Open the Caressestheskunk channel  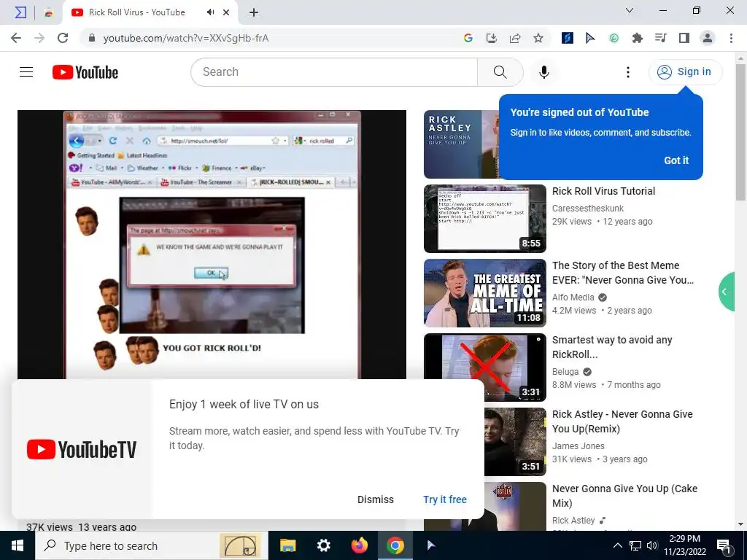pos(588,208)
